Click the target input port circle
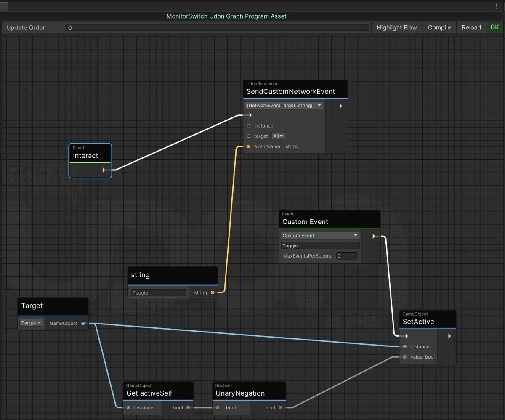 coord(248,136)
